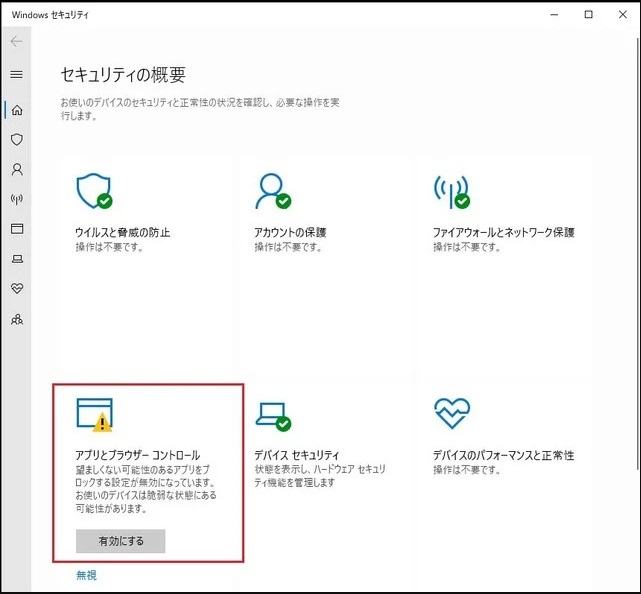Screen dimensions: 641x594
Task: Click the 有効にする button
Action: coord(121,541)
